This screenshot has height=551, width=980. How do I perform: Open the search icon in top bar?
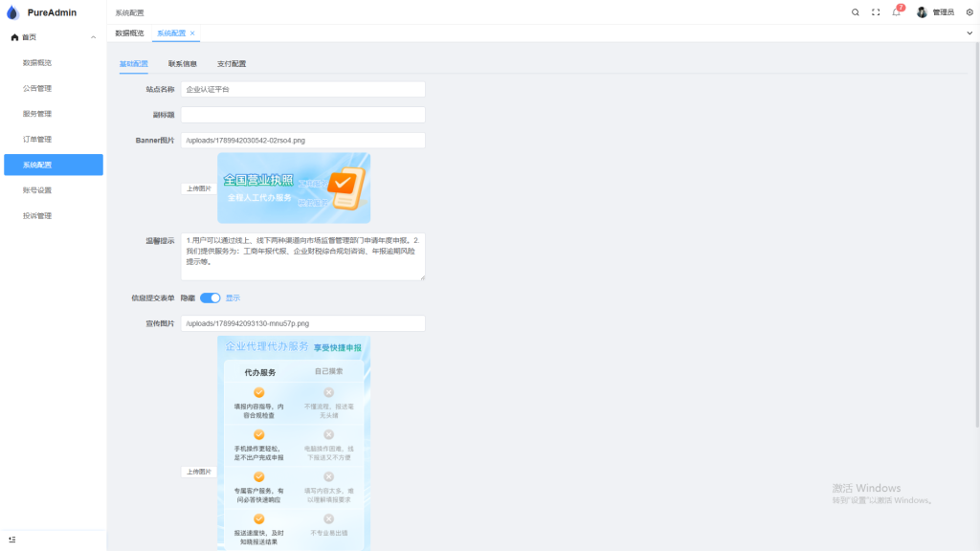(855, 12)
